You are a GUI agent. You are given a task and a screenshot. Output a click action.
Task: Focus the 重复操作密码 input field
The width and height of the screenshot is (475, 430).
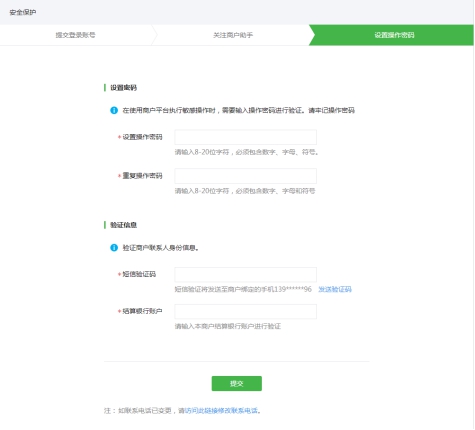tap(246, 176)
